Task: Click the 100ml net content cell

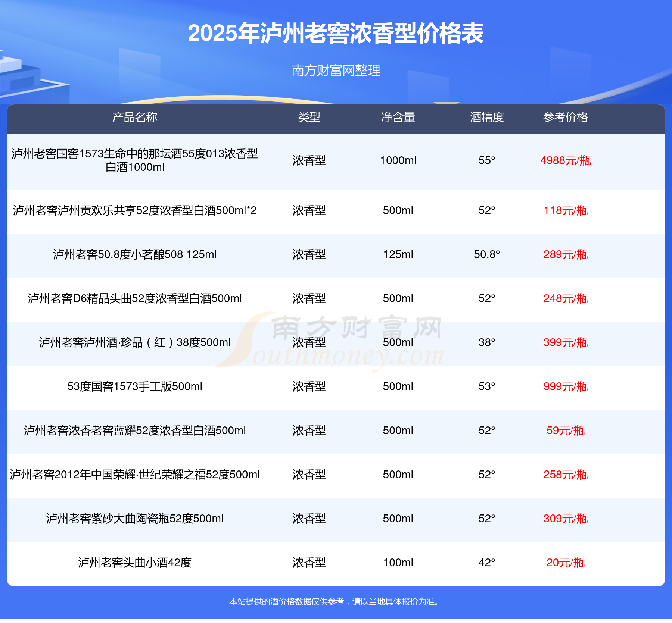Action: (x=398, y=563)
